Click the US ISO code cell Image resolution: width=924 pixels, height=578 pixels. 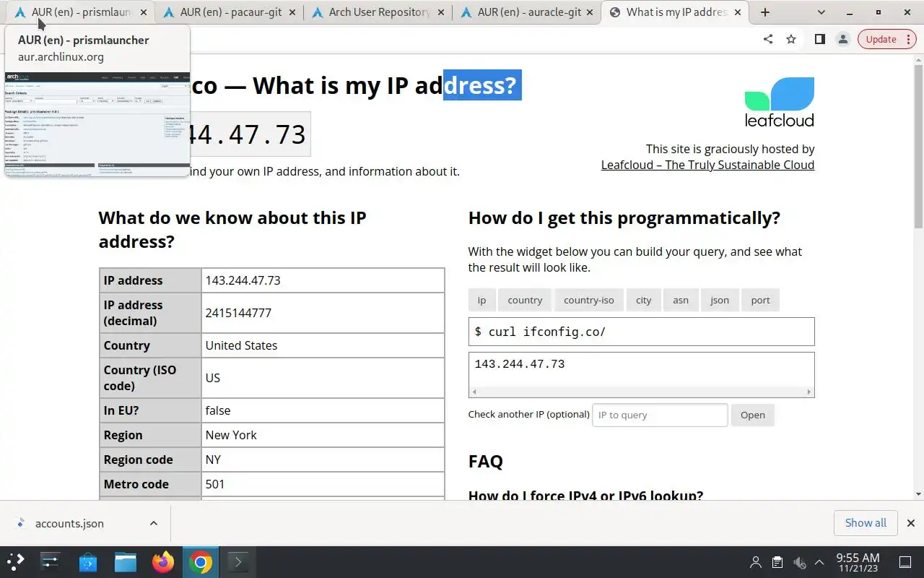pyautogui.click(x=323, y=378)
